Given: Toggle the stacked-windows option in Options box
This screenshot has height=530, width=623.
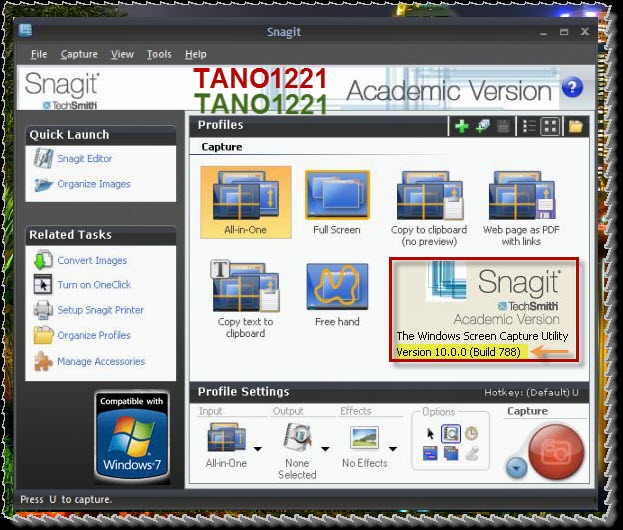Looking at the screenshot, I should [451, 453].
